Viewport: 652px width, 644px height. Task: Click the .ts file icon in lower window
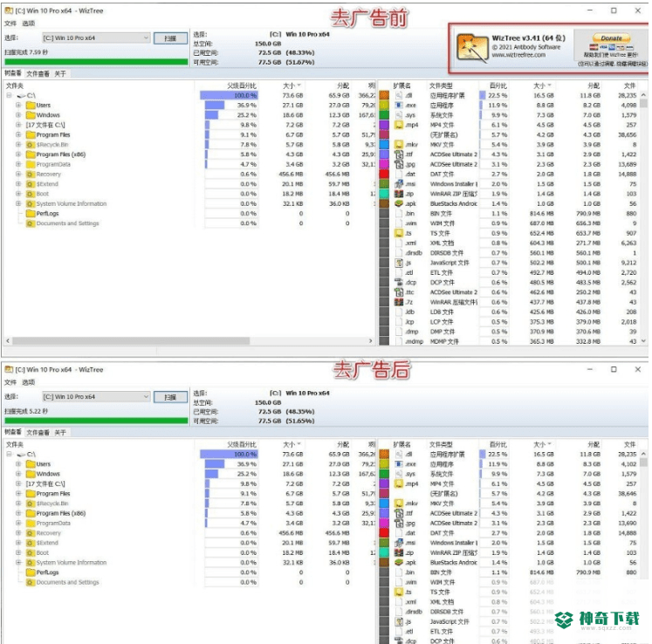tap(399, 592)
